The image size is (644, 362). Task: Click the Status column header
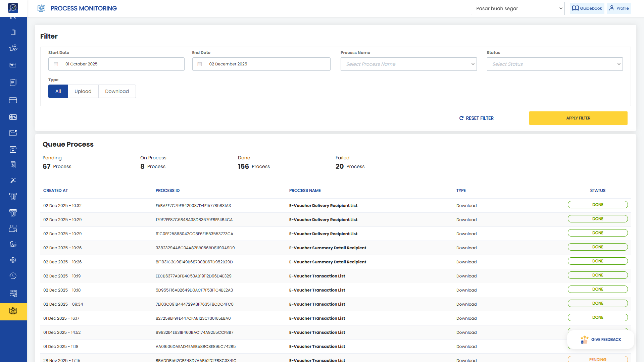coord(598,191)
